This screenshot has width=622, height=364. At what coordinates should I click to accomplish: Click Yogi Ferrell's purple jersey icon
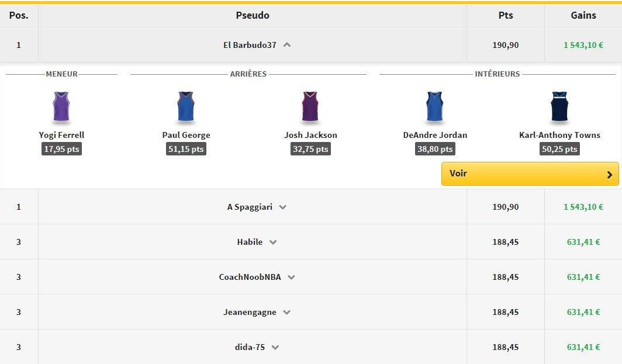pyautogui.click(x=61, y=106)
